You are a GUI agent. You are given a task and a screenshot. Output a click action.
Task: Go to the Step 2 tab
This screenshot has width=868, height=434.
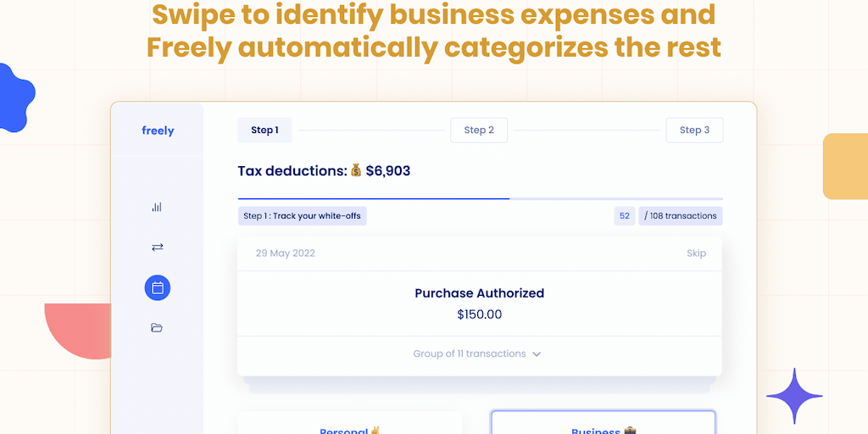pyautogui.click(x=479, y=130)
